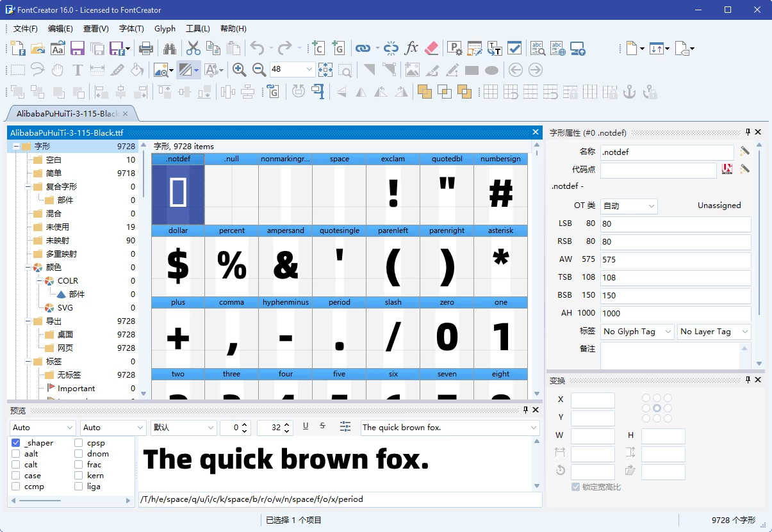The width and height of the screenshot is (772, 532).
Task: Enable the cpsp feature checkbox
Action: coord(79,443)
